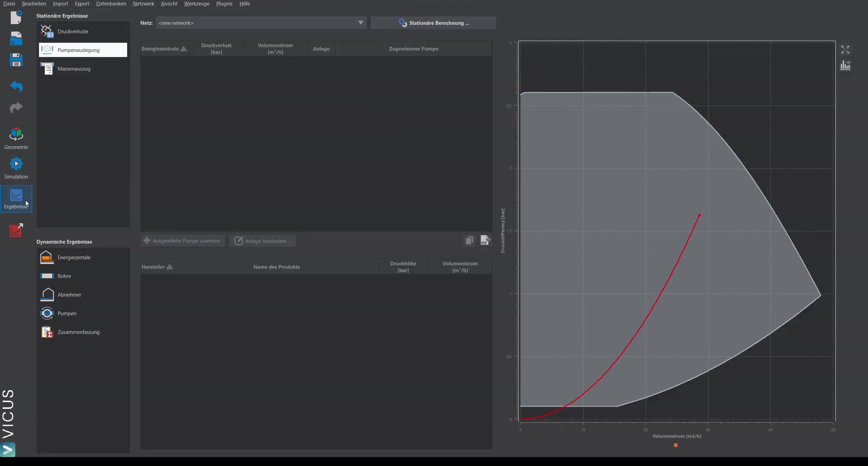Viewport: 868px width, 466px height.
Task: Export table as CSV icon
Action: coord(485,240)
